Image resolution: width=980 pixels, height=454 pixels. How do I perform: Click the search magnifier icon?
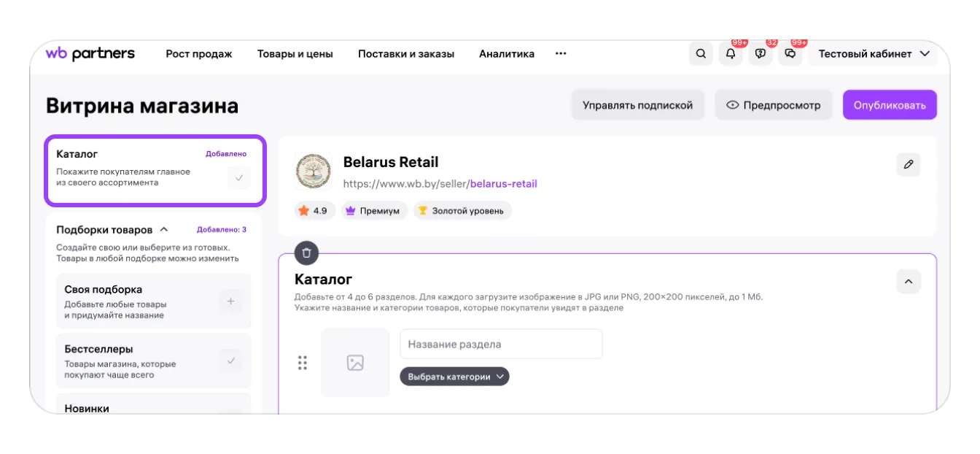pos(701,54)
